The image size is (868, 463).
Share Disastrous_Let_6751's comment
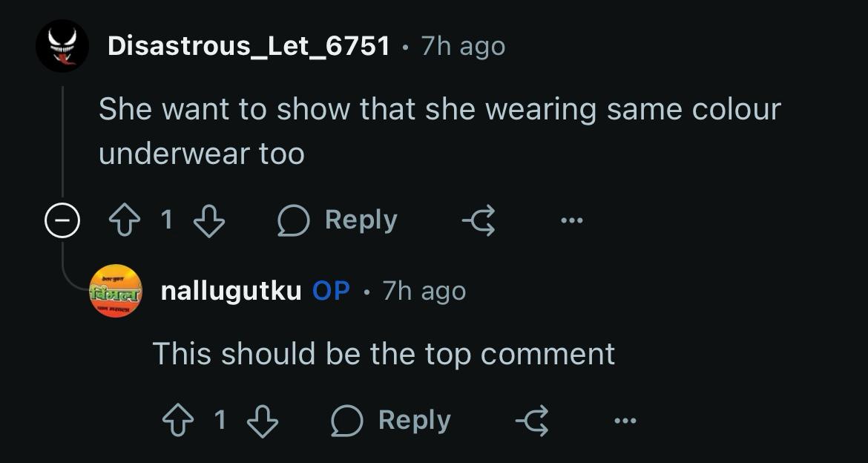pos(479,220)
